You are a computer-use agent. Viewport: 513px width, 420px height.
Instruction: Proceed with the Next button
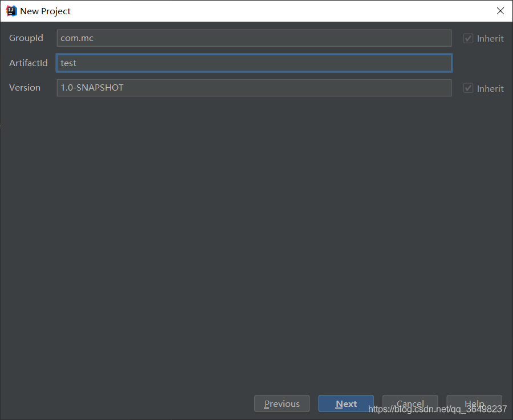click(346, 403)
